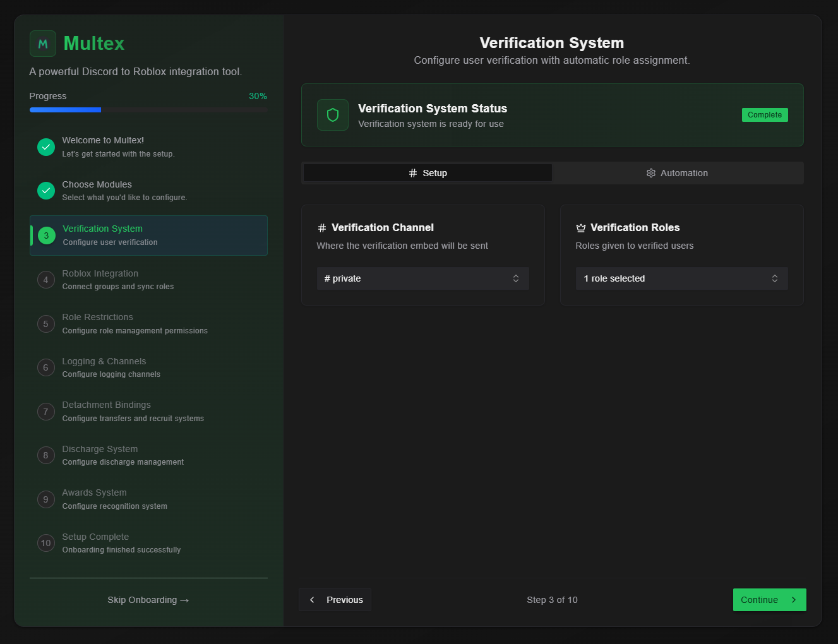Switch to the Automation tab

[x=678, y=173]
